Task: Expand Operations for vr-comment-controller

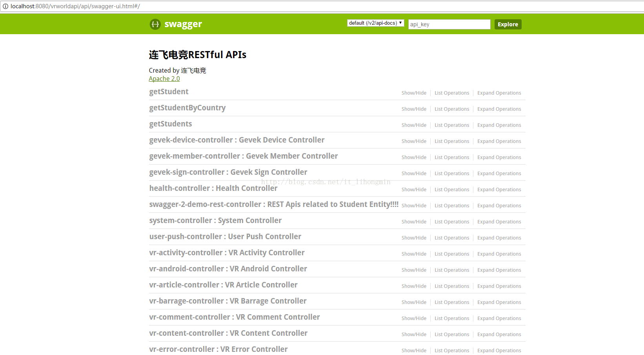Action: [499, 318]
